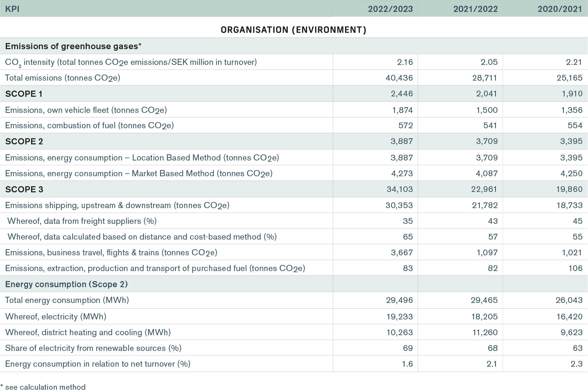Click the CO2 intensity row label
The image size is (588, 392).
[x=131, y=62]
